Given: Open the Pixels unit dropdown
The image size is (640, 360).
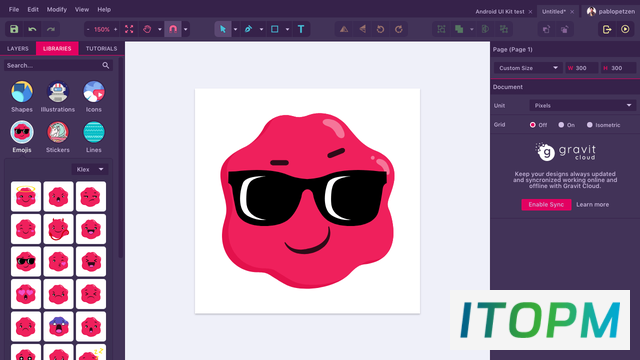Looking at the screenshot, I should (x=582, y=105).
